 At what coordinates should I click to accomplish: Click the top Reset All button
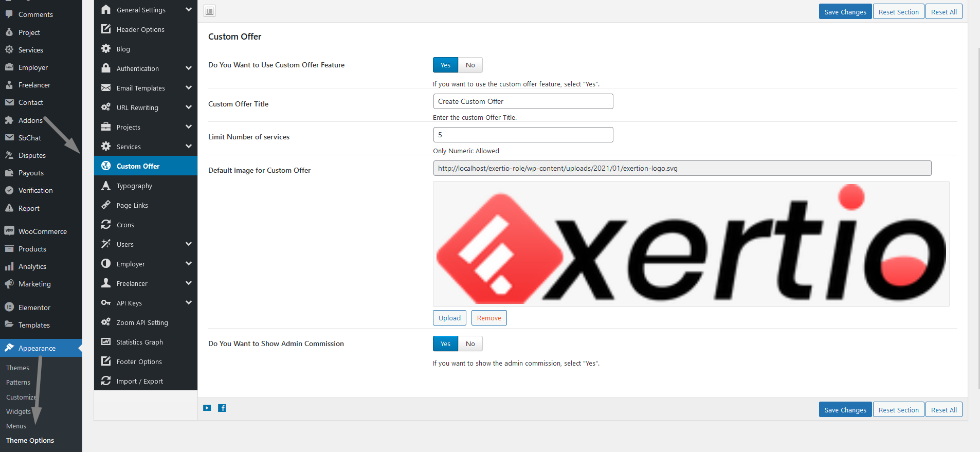[943, 12]
